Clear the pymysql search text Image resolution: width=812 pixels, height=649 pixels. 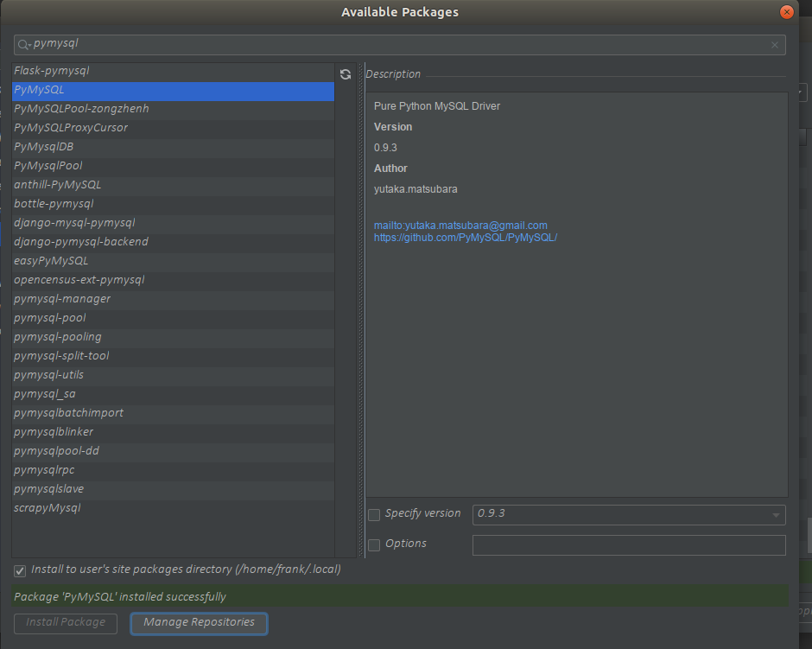tap(775, 45)
